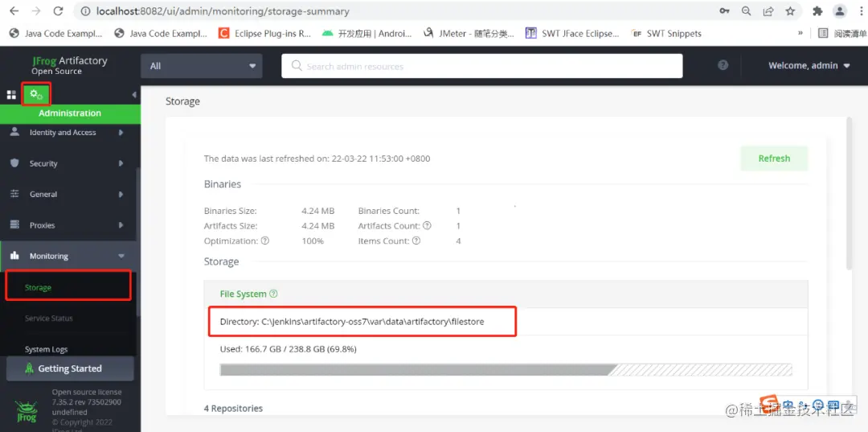Click the Optimization 100% value
The image size is (868, 432).
click(312, 241)
